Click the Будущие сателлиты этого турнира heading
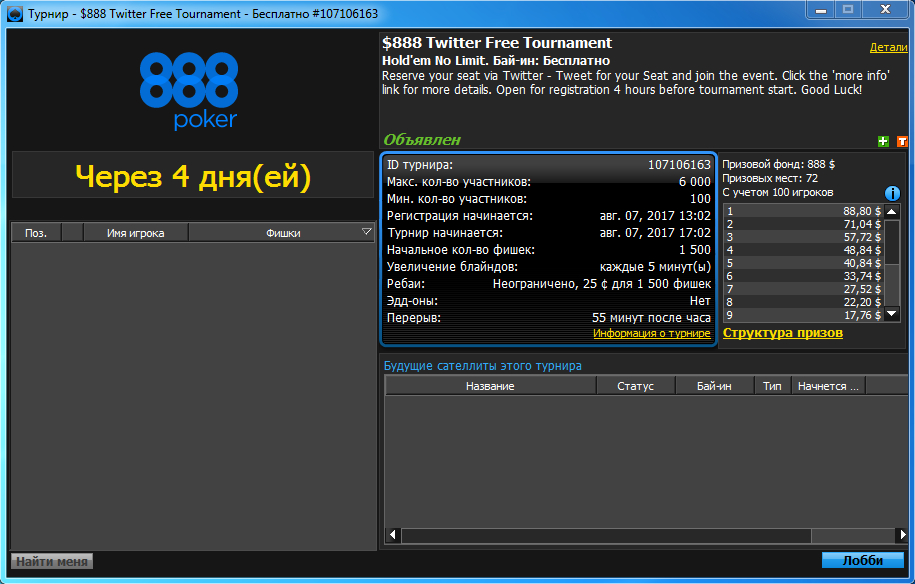 click(x=483, y=366)
